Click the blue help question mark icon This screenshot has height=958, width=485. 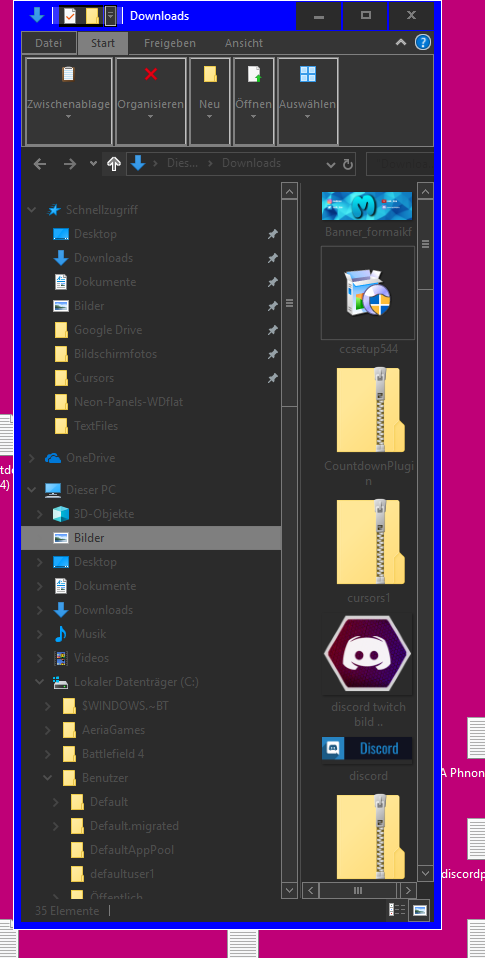423,42
